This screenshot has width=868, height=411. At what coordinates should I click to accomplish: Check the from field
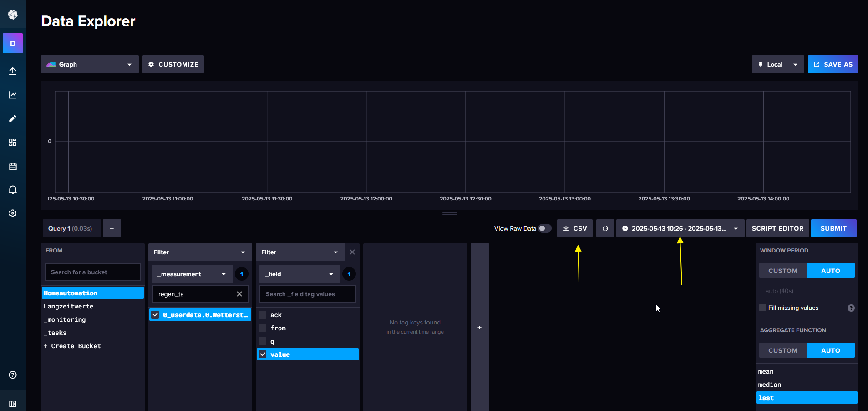pos(263,328)
